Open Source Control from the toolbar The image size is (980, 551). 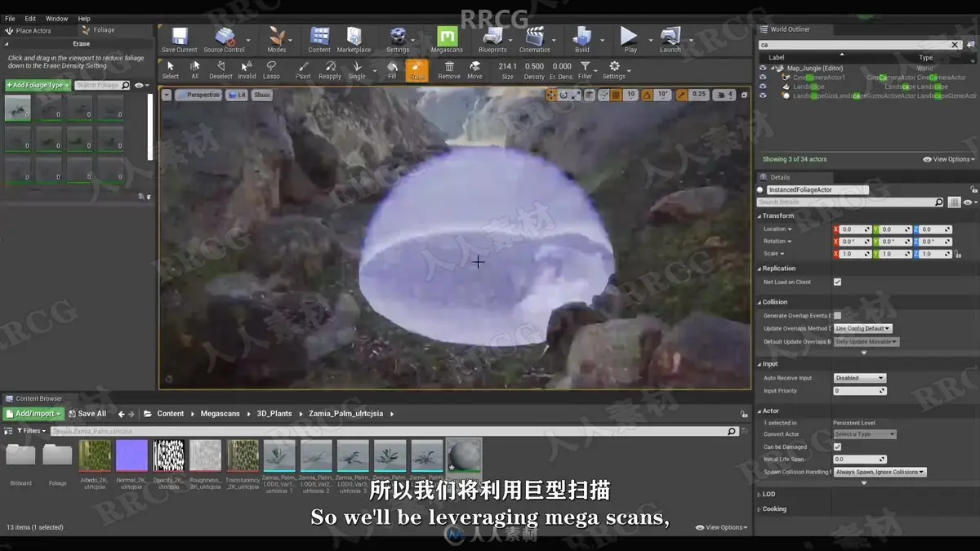coord(224,38)
